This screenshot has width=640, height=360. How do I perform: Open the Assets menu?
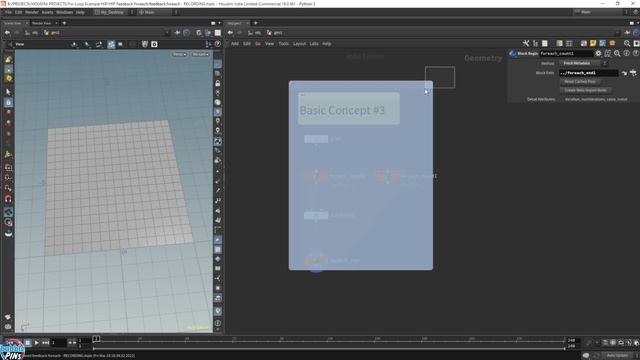(47, 12)
